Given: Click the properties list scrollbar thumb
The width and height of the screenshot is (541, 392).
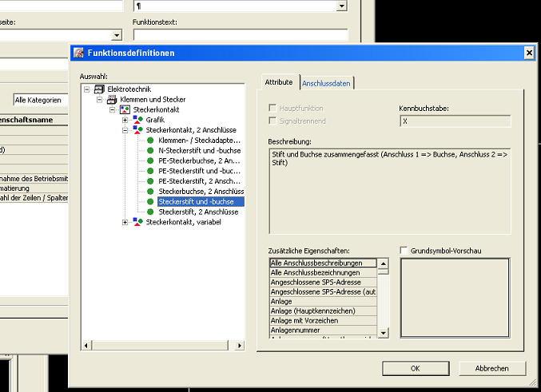Looking at the screenshot, I should [x=384, y=271].
